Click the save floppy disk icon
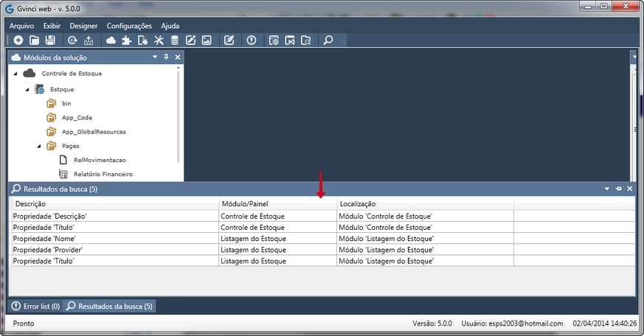This screenshot has width=644, height=336. [50, 41]
